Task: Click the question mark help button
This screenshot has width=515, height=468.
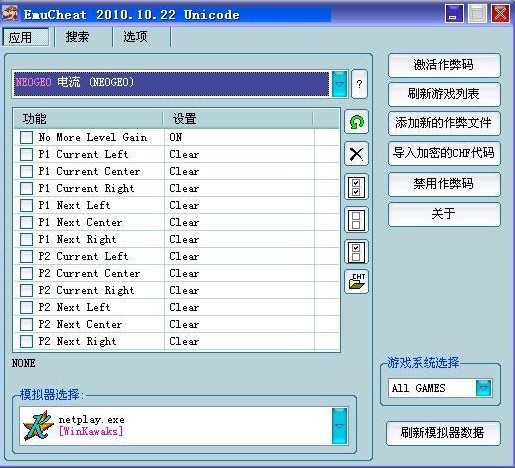Action: point(359,84)
